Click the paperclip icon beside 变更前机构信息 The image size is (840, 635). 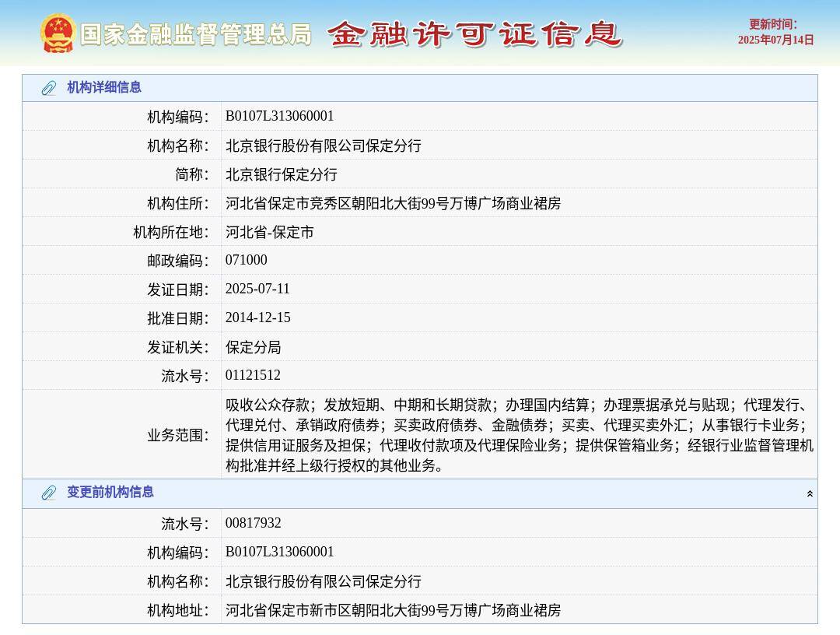[49, 493]
